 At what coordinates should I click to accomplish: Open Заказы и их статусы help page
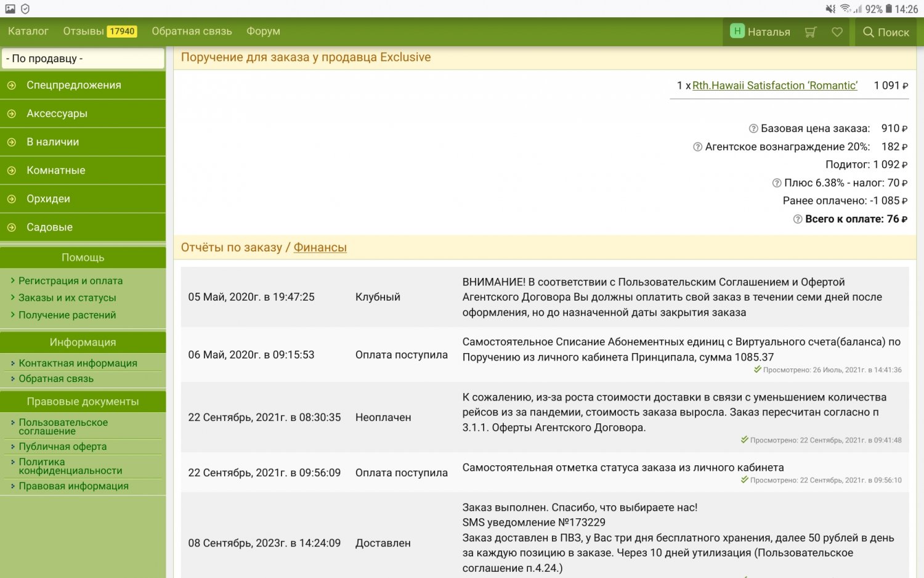click(x=67, y=298)
